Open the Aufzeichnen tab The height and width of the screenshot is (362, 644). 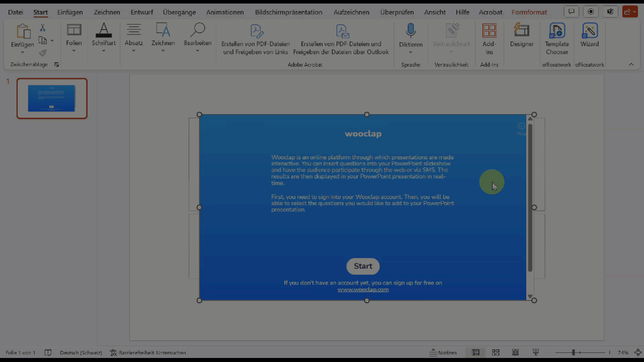pyautogui.click(x=351, y=12)
